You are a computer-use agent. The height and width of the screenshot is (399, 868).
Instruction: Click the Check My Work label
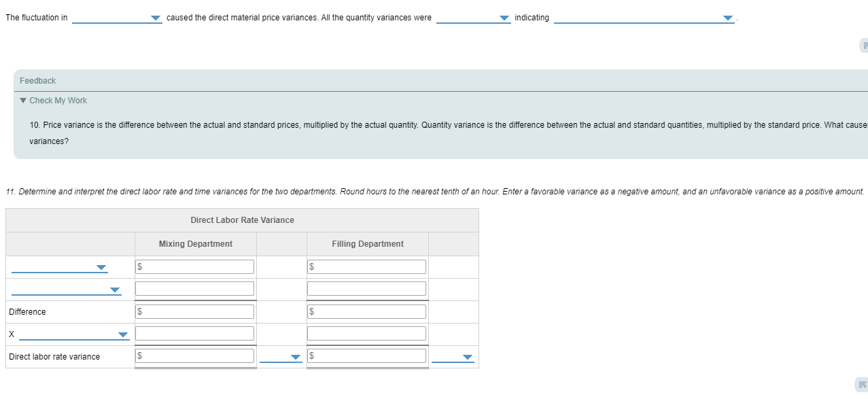coord(58,100)
